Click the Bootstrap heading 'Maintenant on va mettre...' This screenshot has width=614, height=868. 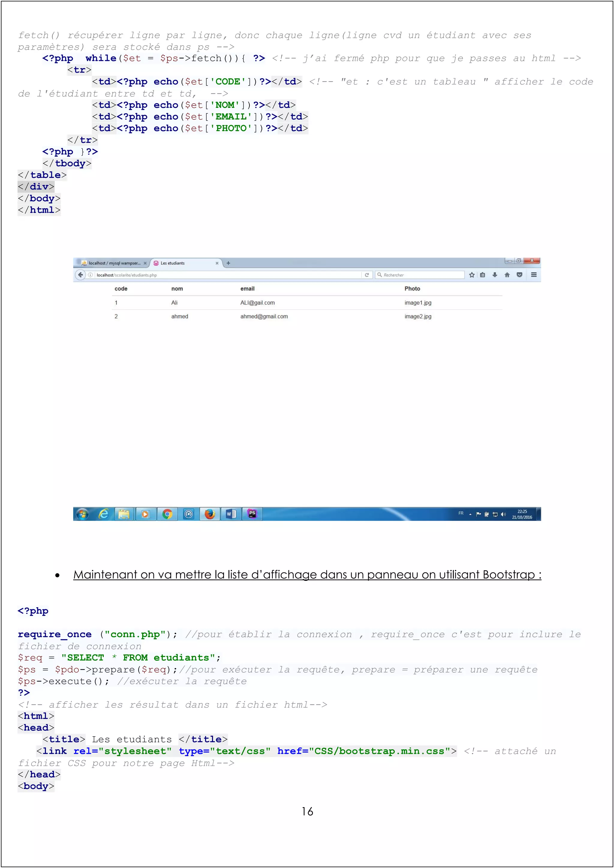(307, 575)
